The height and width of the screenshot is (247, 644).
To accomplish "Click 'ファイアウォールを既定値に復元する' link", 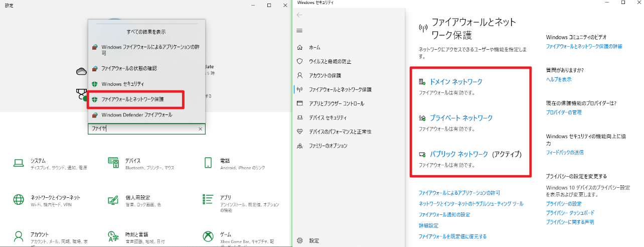I will point(452,236).
